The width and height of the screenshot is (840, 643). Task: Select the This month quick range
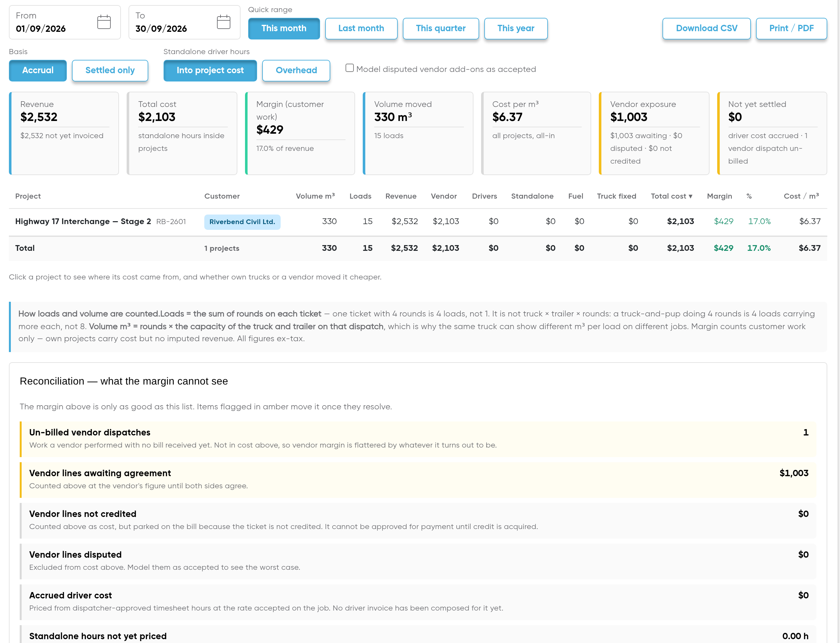[x=284, y=28]
